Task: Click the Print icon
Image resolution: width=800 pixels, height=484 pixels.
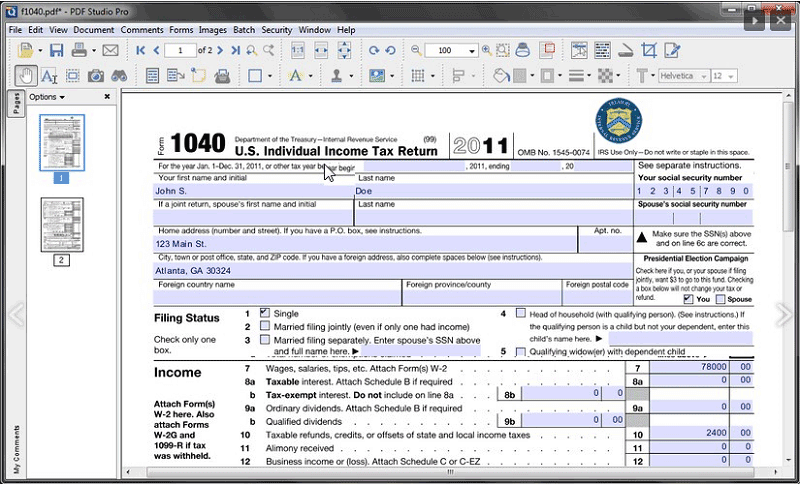Action: point(80,50)
